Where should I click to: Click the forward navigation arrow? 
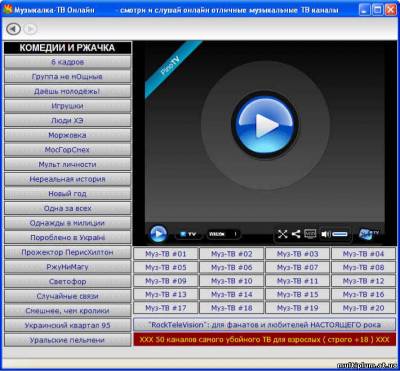[x=30, y=29]
